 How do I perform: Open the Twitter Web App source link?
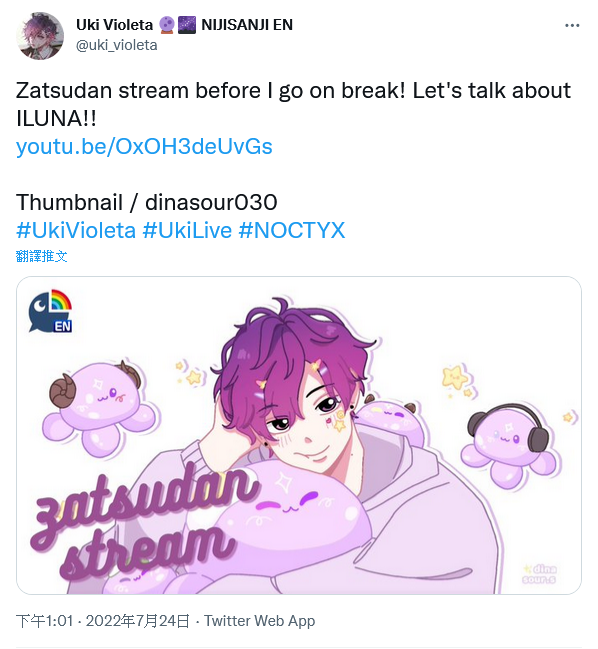coord(259,621)
